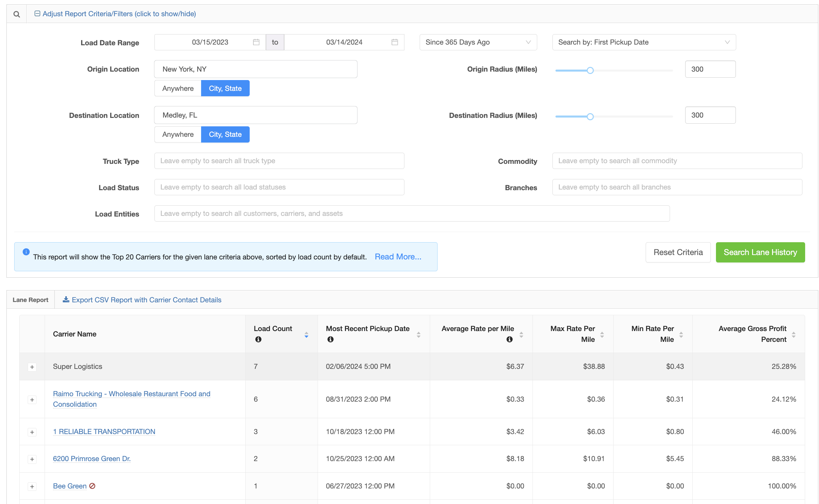Collapse the report criteria minus icon
This screenshot has height=504, width=819.
coord(38,14)
